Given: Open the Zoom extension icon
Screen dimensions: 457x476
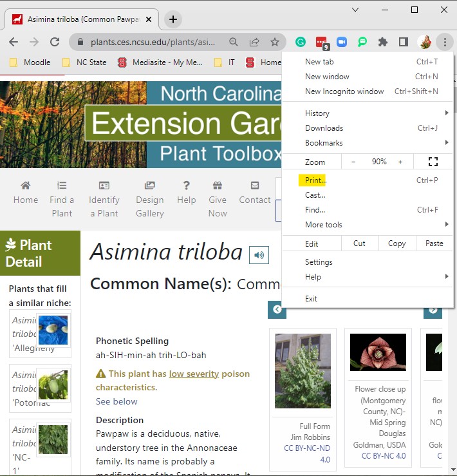Looking at the screenshot, I should (x=342, y=42).
